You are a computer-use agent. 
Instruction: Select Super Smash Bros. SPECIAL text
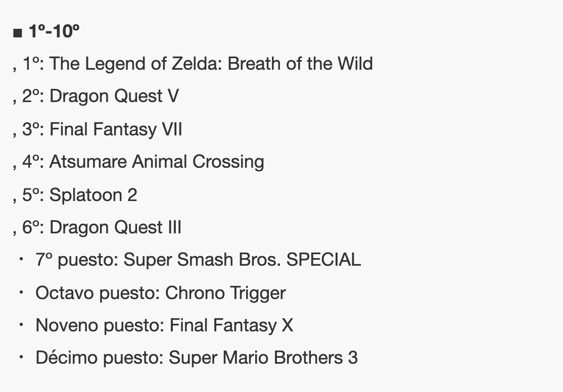click(242, 260)
